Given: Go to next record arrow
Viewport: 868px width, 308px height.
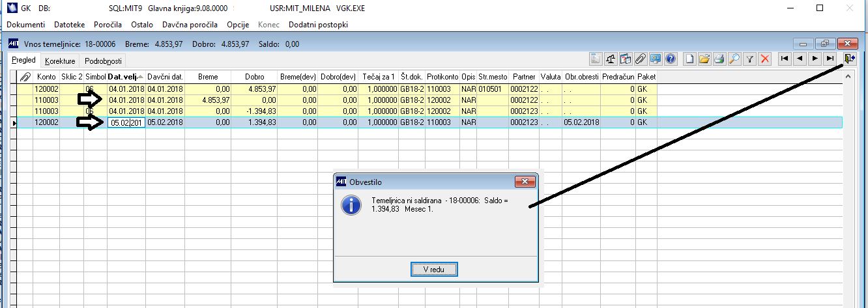Looking at the screenshot, I should tap(815, 59).
